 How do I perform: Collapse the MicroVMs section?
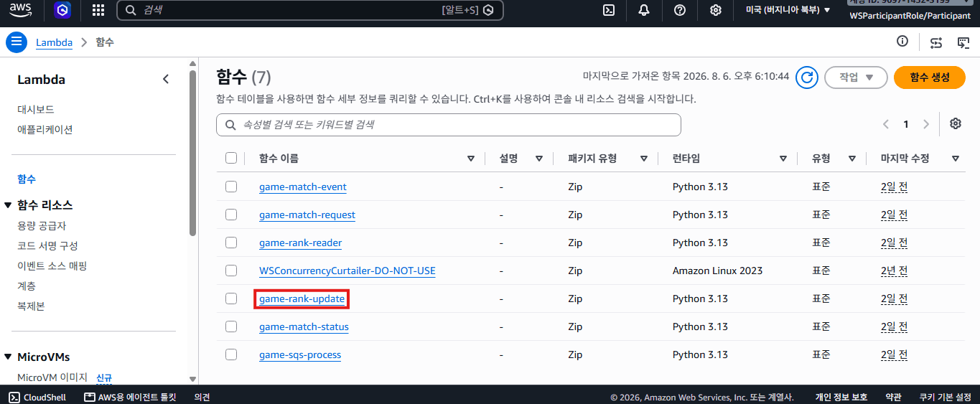(x=8, y=357)
